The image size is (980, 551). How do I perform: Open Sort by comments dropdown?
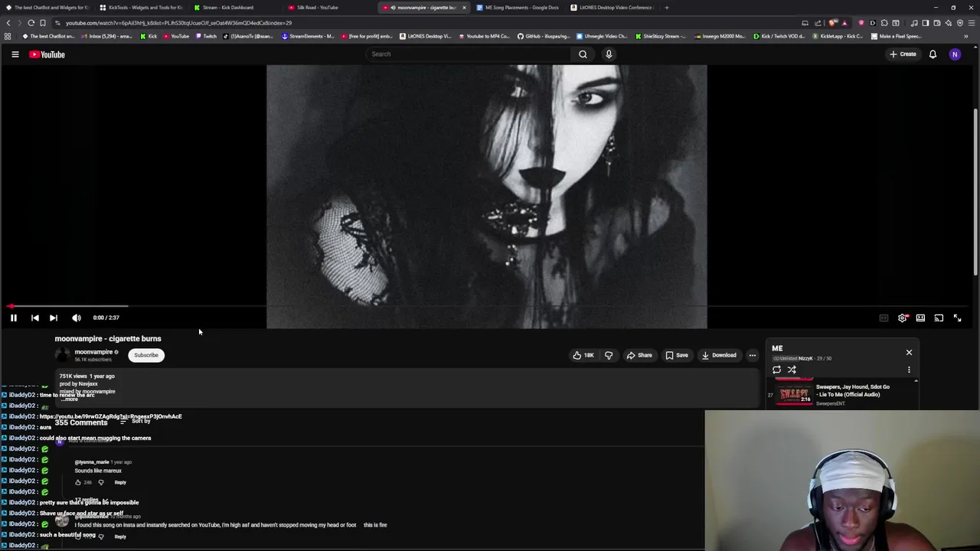pos(136,422)
